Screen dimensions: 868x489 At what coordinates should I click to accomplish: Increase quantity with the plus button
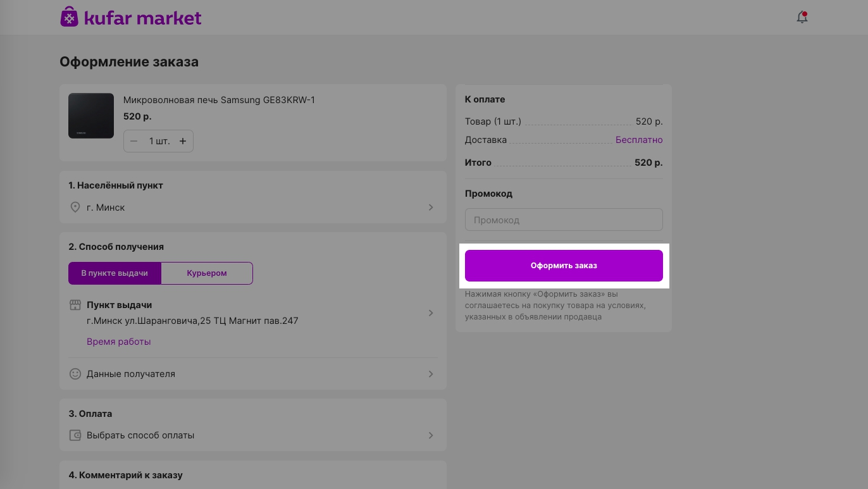click(x=183, y=141)
